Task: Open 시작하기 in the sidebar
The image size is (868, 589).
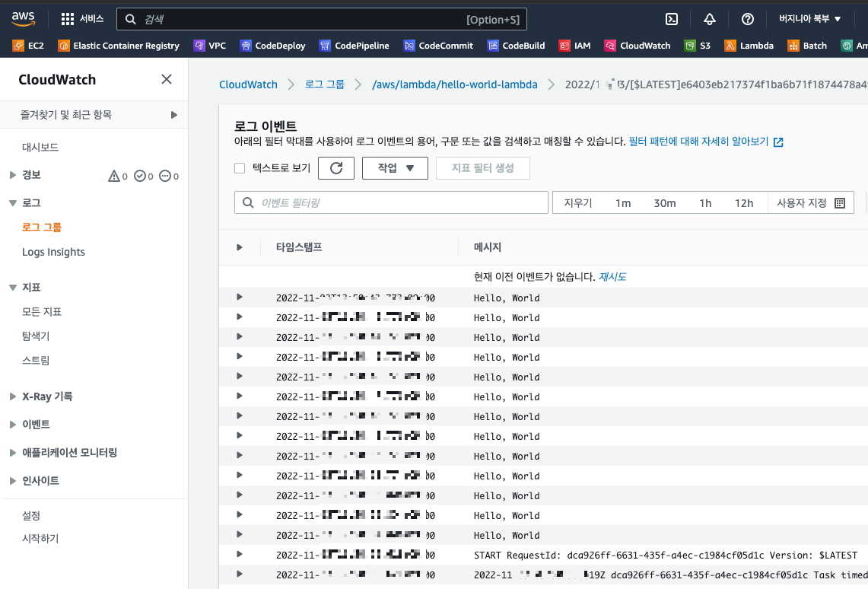Action: [x=40, y=538]
